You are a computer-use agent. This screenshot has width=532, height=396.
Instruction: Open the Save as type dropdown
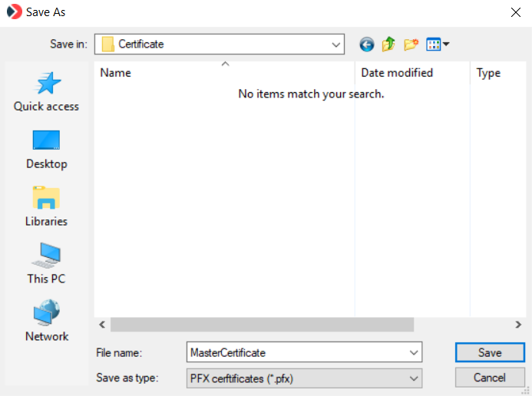coord(415,378)
